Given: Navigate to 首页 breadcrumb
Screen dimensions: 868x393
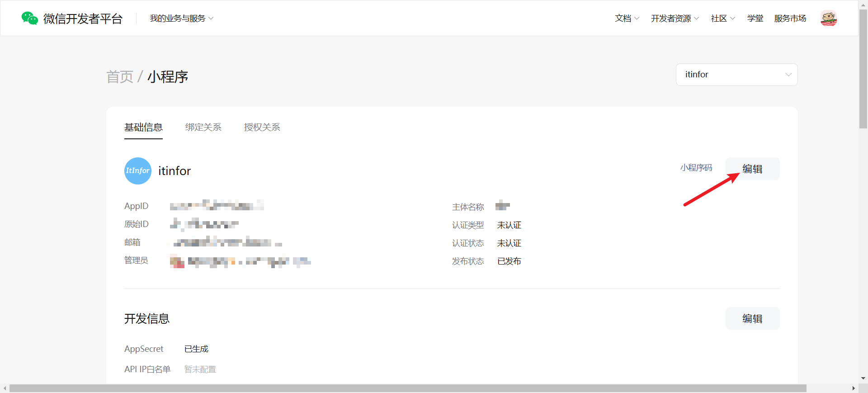Looking at the screenshot, I should [120, 77].
